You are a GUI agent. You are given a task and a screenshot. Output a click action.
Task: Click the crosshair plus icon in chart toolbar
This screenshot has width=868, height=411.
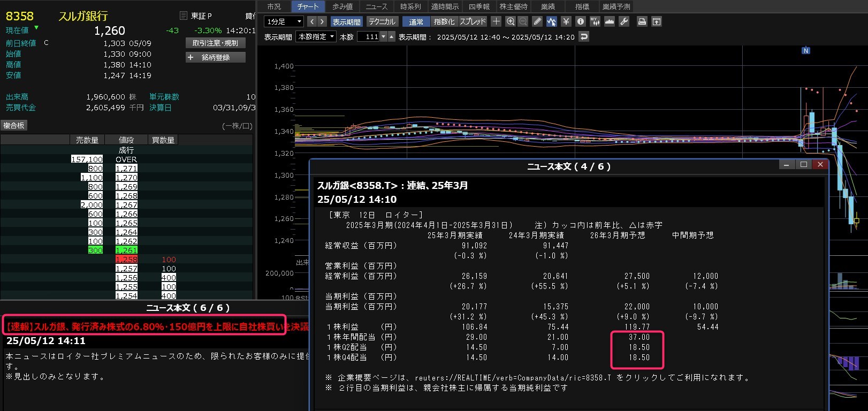tap(496, 21)
